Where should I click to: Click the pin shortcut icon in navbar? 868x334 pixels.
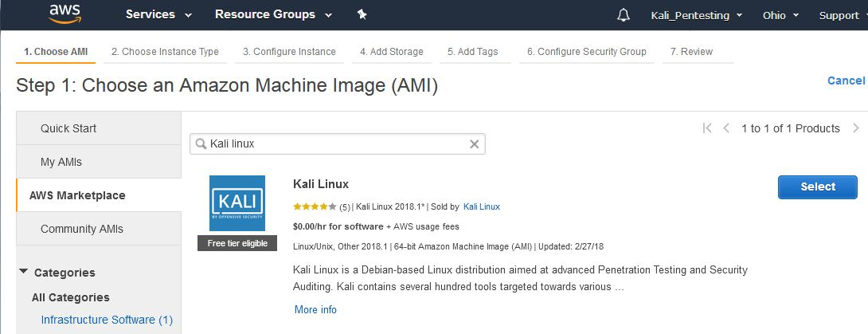[x=362, y=14]
